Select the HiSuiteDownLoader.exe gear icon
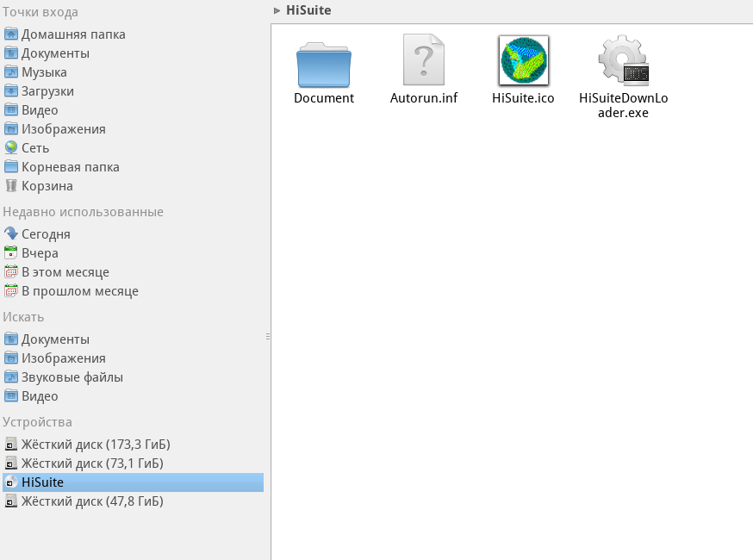The image size is (753, 560). (x=624, y=59)
